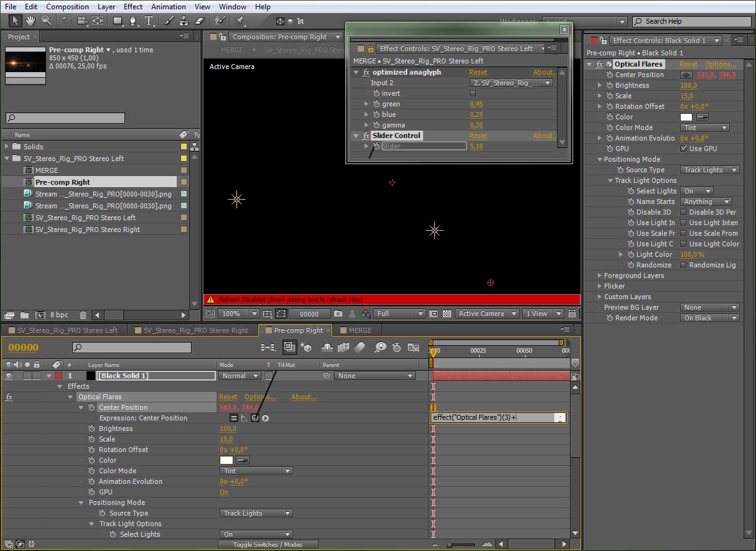
Task: Click the timeline zoom slider
Action: [x=462, y=545]
